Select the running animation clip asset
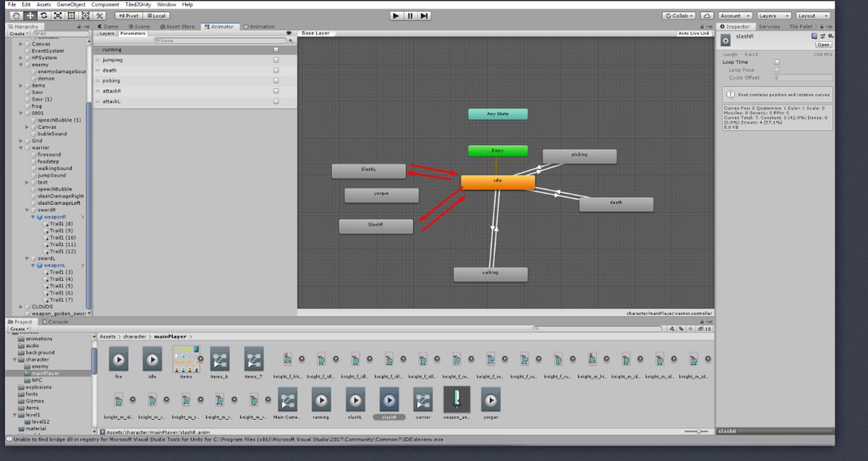The height and width of the screenshot is (461, 868). click(321, 399)
